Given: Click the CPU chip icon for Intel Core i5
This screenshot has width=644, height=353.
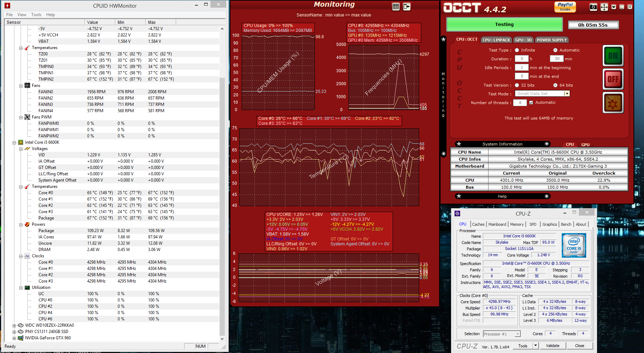Looking at the screenshot, I should [21, 142].
